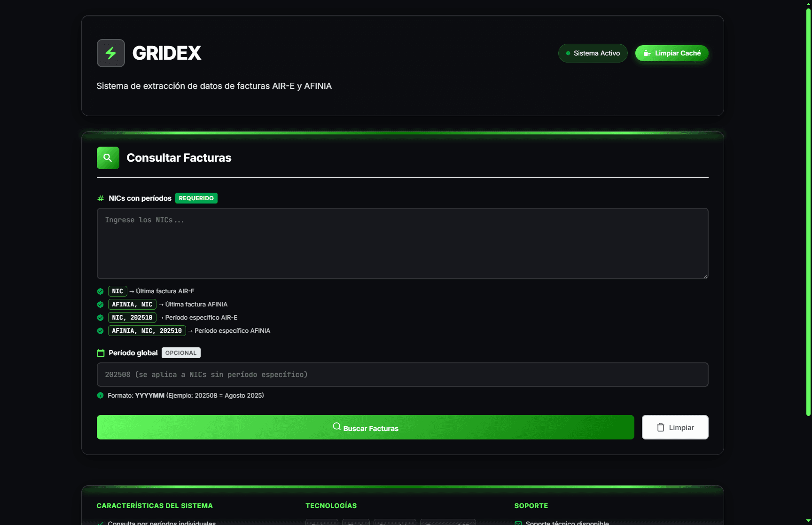Click the Consultar Facturas title
The height and width of the screenshot is (525, 812).
tap(179, 158)
